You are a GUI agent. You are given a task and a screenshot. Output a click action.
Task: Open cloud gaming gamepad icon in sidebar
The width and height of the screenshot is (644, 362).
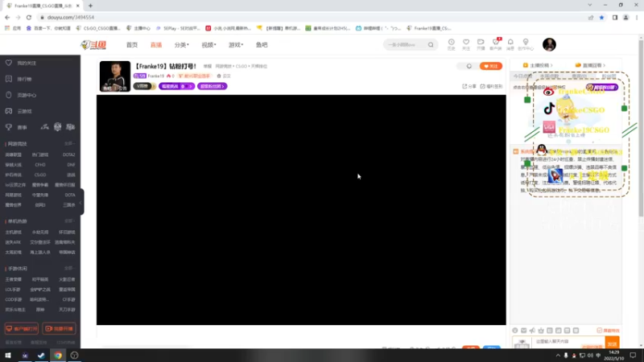pos(9,111)
